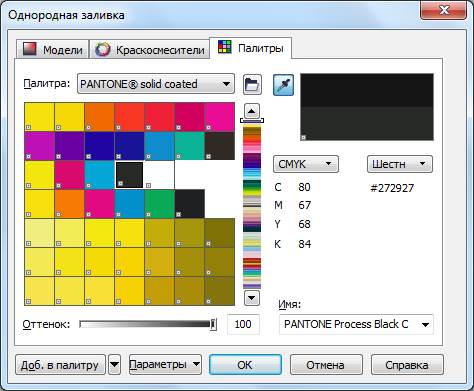Click the K value 84
Screen dimensions: 474x391
(304, 244)
